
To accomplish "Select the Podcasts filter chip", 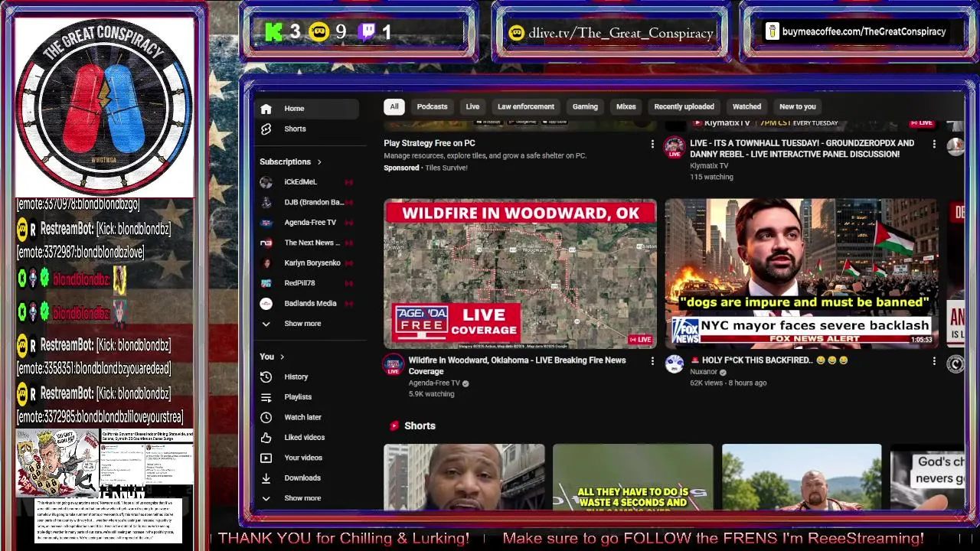I will [x=432, y=107].
